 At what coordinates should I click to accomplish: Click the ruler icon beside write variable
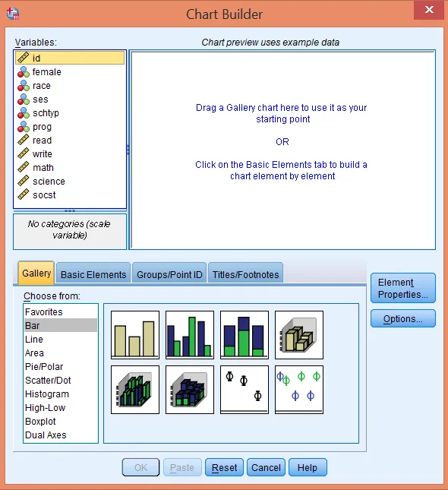(23, 153)
